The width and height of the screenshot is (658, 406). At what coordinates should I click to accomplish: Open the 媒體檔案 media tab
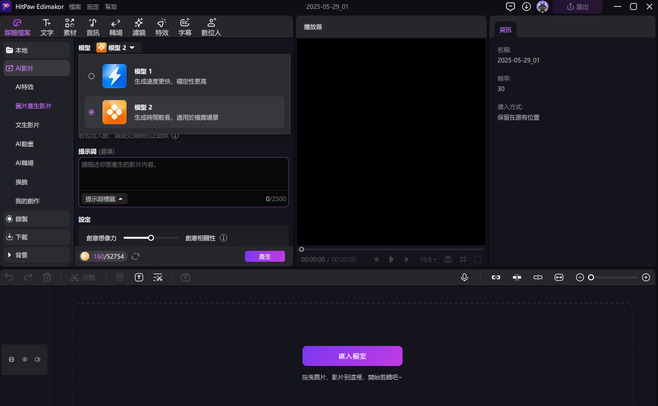pyautogui.click(x=17, y=27)
